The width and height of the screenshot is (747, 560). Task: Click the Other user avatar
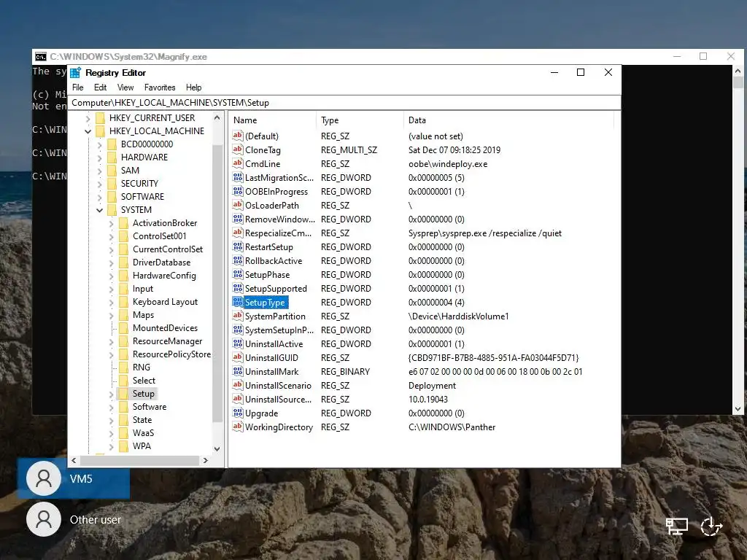44,519
